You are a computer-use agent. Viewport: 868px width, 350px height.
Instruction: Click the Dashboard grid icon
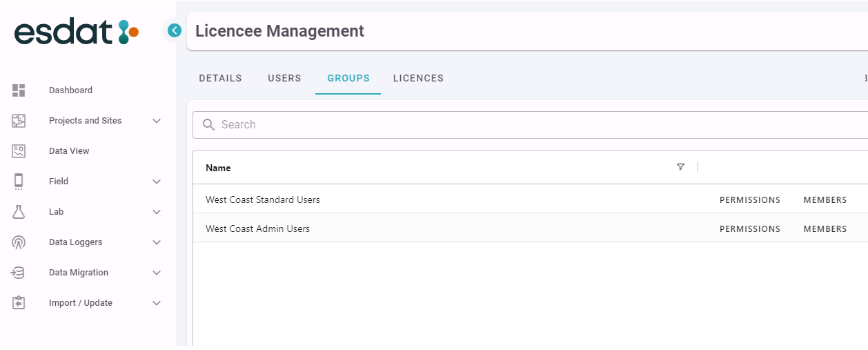tap(19, 90)
